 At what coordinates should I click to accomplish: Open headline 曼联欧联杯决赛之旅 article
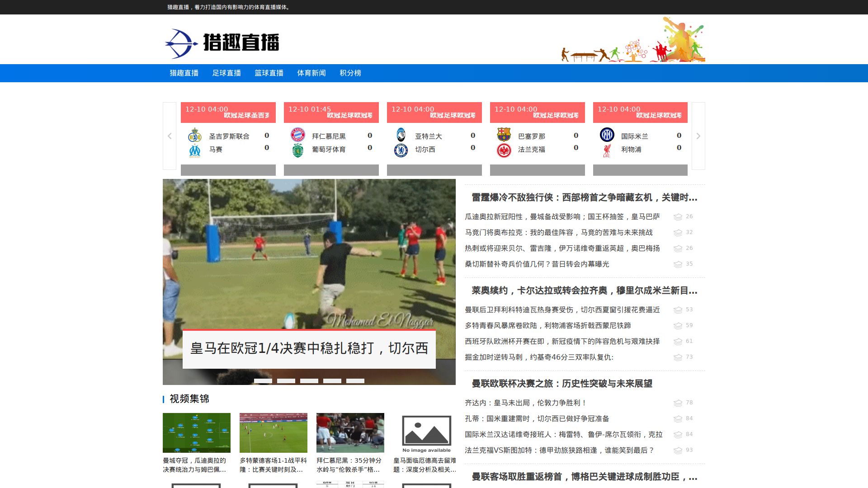point(562,384)
